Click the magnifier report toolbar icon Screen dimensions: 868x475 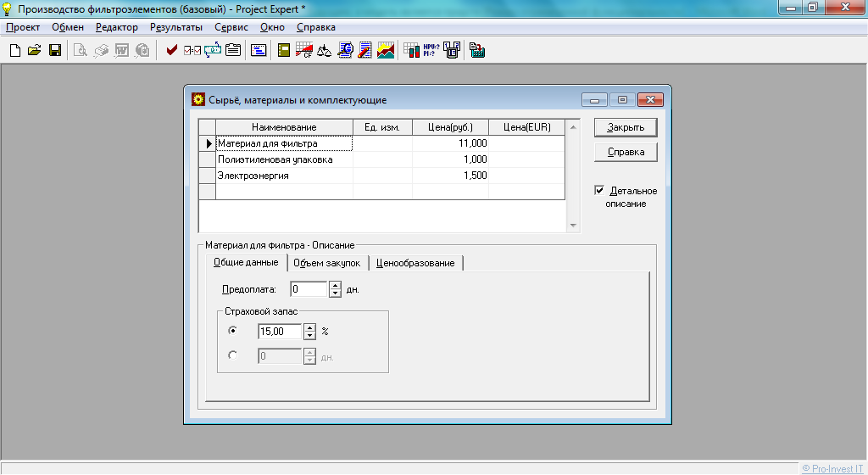345,50
